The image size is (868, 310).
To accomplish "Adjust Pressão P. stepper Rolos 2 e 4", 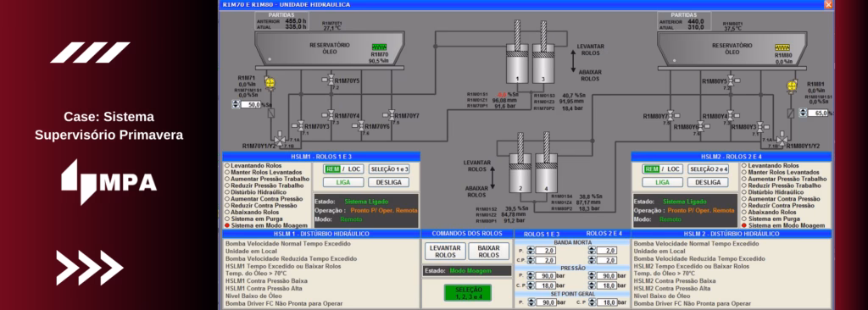I will 592,275.
